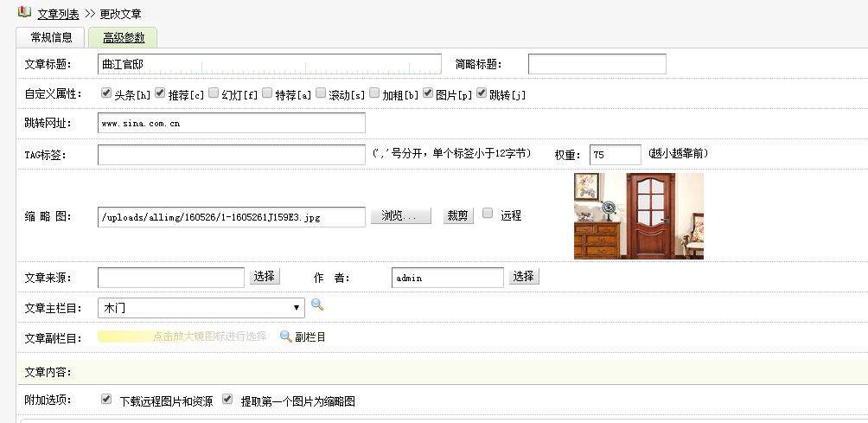868x423 pixels.
Task: Click the wooden door thumbnail preview
Action: [639, 216]
